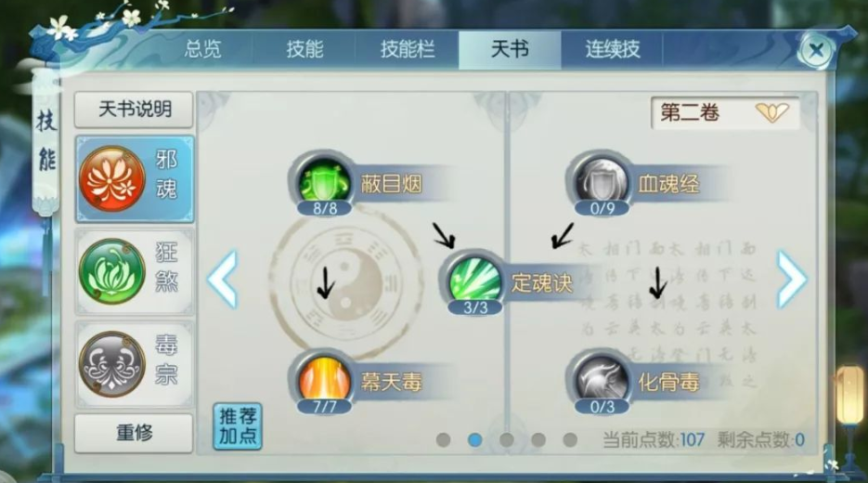Choose the 邪魂 red flower branch
868x483 pixels.
tap(135, 178)
